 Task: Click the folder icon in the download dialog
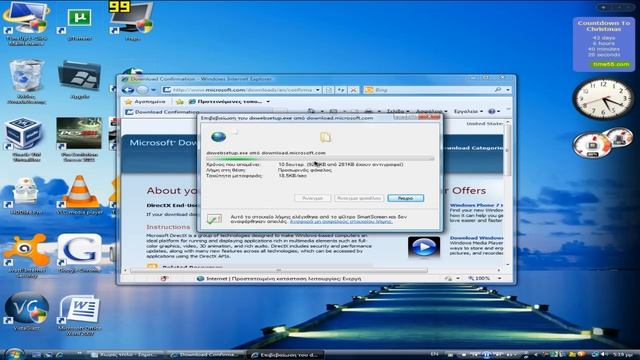click(x=325, y=137)
